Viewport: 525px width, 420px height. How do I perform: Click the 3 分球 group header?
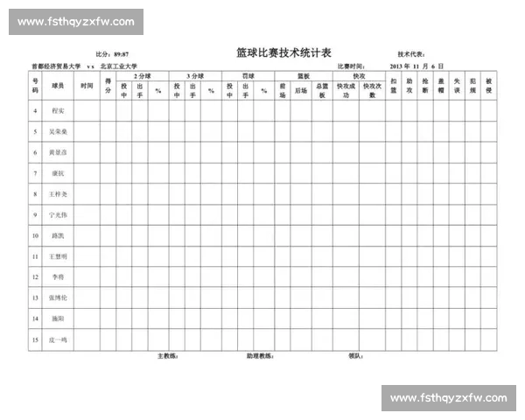pyautogui.click(x=195, y=76)
